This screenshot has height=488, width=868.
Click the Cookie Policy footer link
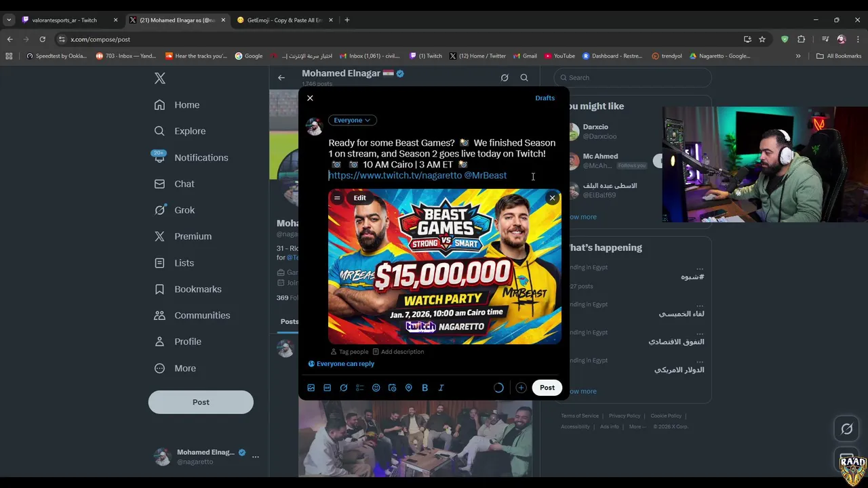coord(666,416)
